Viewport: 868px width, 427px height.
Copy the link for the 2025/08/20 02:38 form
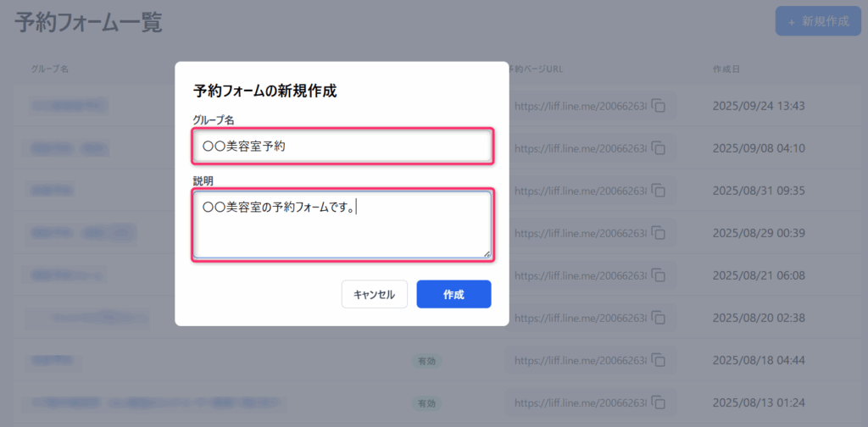(659, 318)
